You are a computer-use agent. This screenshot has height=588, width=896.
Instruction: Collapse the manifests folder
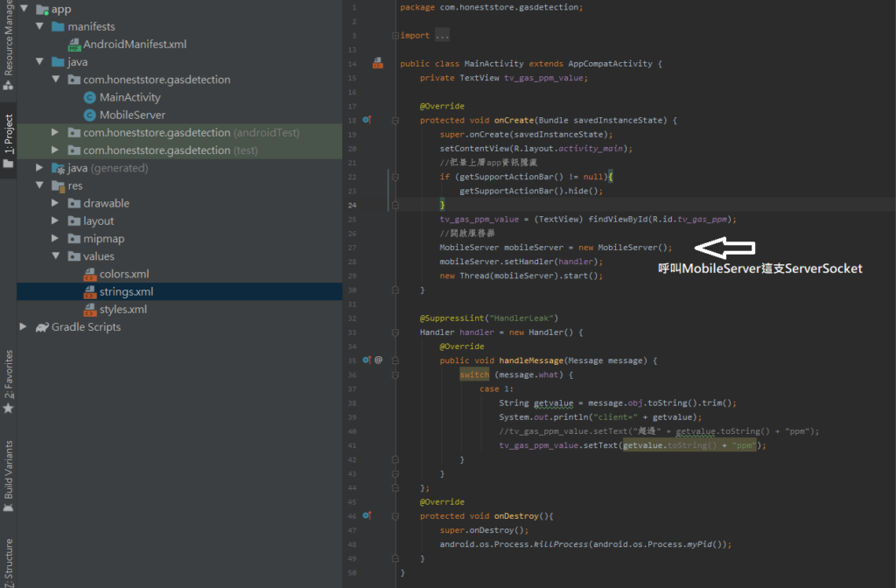coord(39,27)
